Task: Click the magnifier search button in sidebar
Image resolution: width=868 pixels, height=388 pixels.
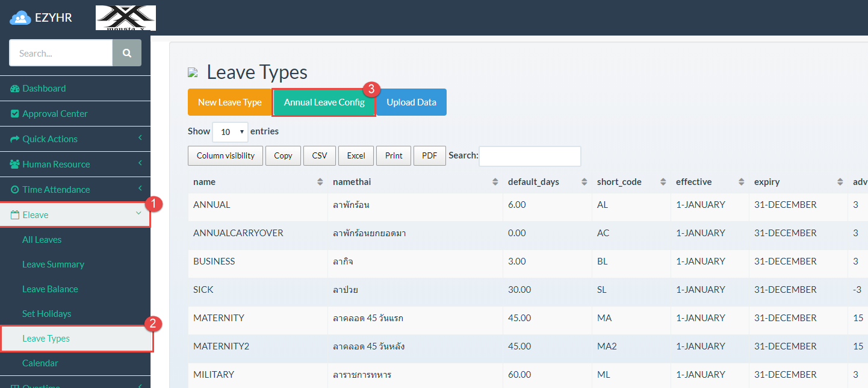Action: (x=127, y=53)
